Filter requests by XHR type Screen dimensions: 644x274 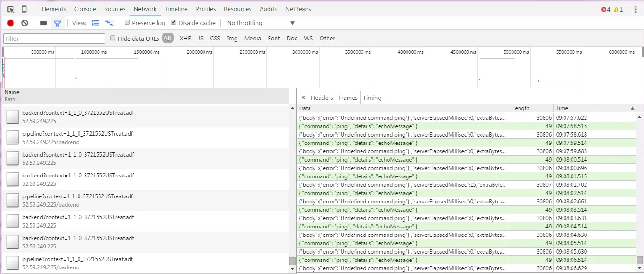pos(185,39)
